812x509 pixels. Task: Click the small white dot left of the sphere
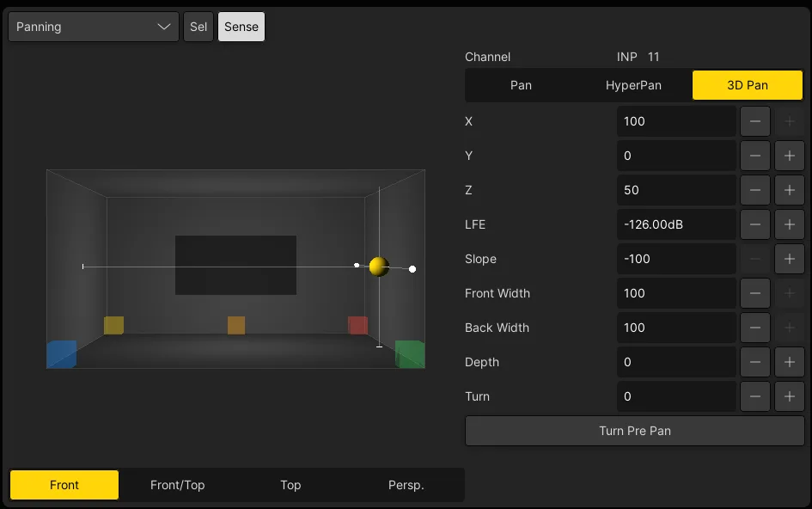pyautogui.click(x=357, y=265)
